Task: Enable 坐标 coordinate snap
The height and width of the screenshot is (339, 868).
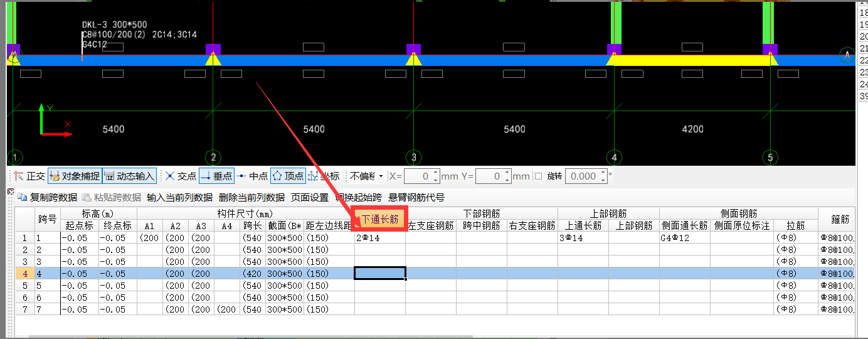Action: (324, 176)
